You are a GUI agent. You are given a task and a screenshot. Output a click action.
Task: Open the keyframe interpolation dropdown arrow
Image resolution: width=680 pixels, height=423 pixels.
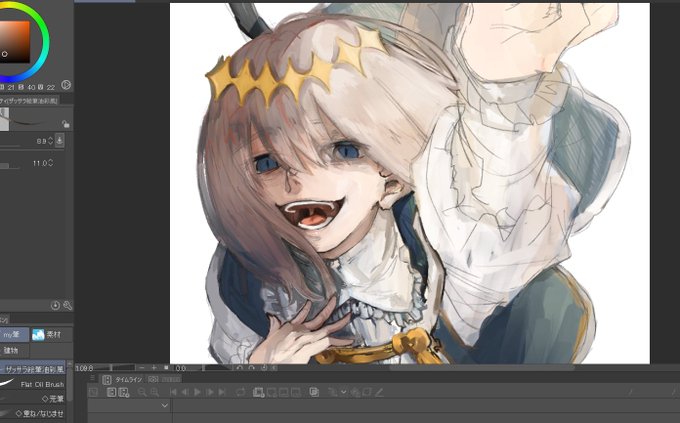coord(344,393)
